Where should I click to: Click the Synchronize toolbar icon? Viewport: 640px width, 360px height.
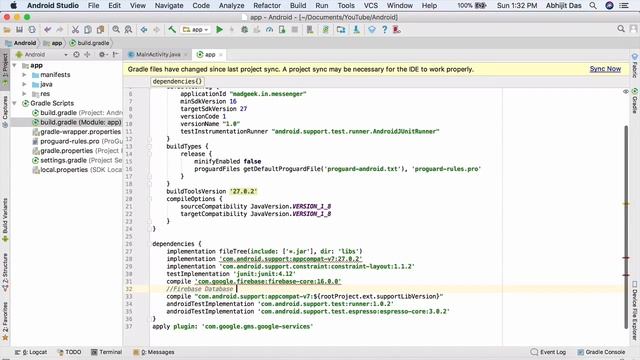click(x=32, y=29)
